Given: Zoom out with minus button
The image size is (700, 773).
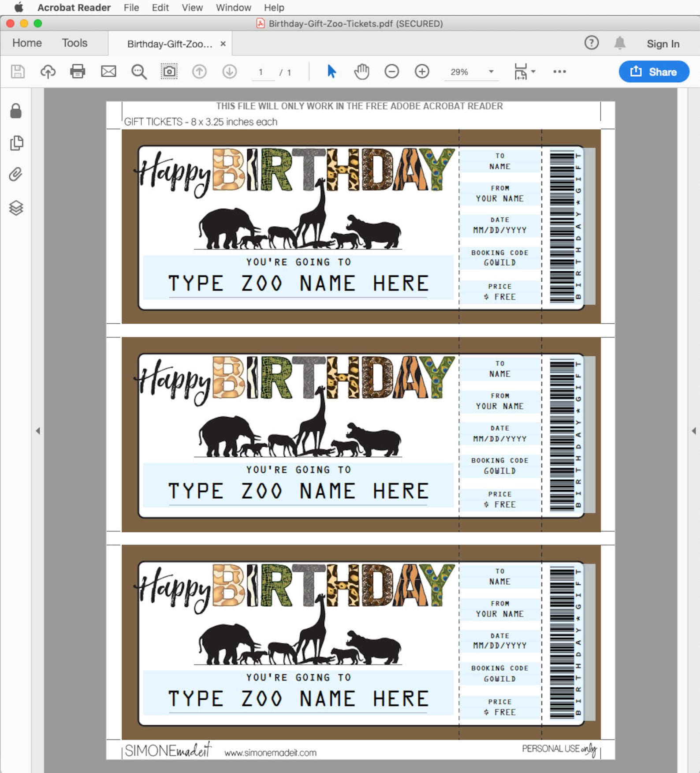Looking at the screenshot, I should [x=391, y=71].
